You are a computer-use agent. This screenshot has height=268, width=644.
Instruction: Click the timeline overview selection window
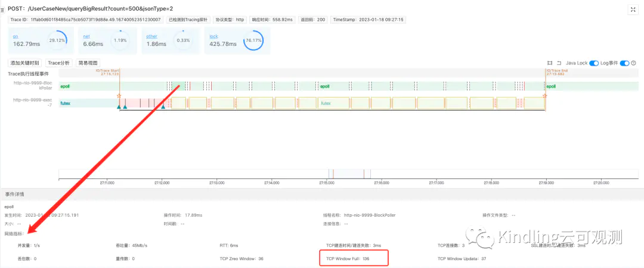tap(349, 174)
